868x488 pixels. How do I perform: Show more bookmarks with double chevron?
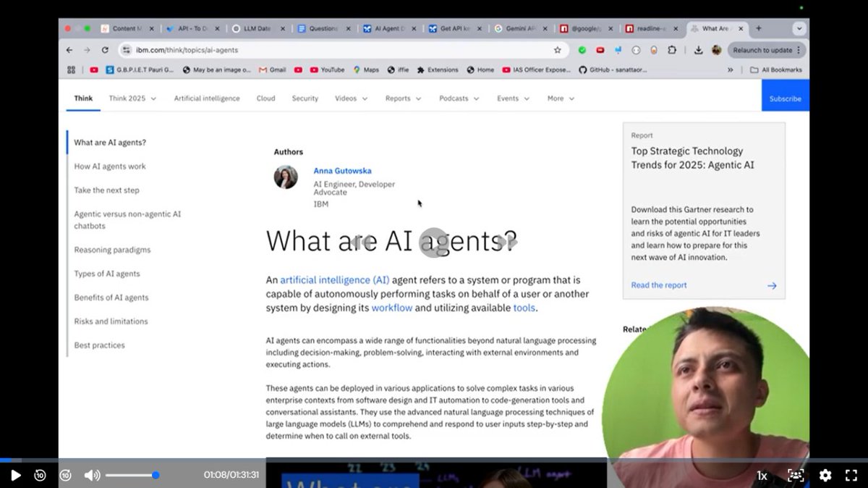click(730, 70)
